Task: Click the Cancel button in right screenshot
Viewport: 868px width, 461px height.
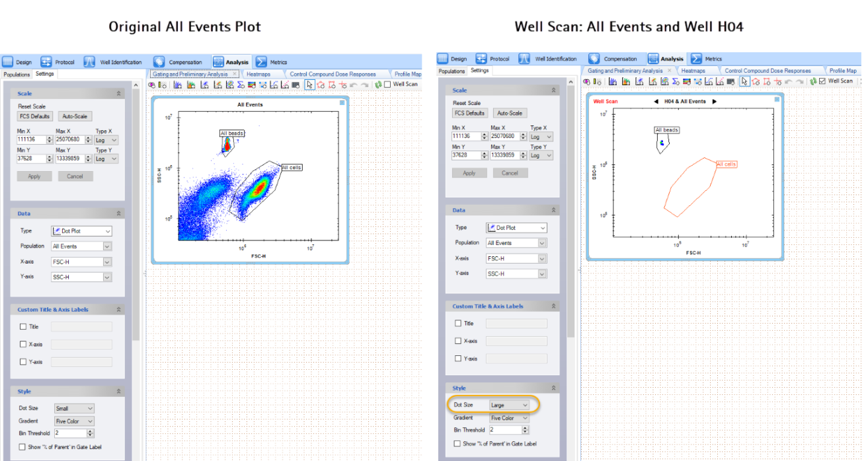Action: (510, 173)
